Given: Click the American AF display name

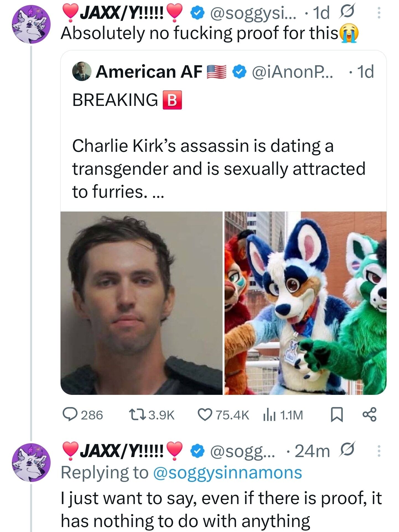Looking at the screenshot, I should point(149,72).
